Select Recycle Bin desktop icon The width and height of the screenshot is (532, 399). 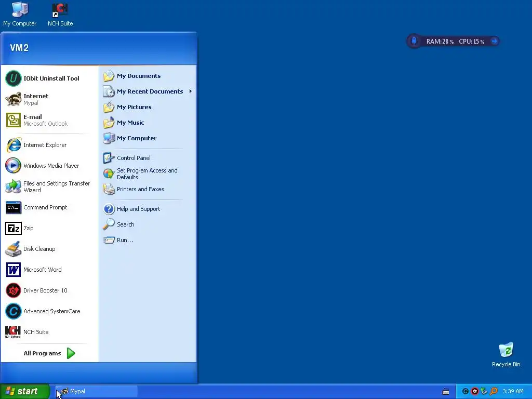click(506, 355)
